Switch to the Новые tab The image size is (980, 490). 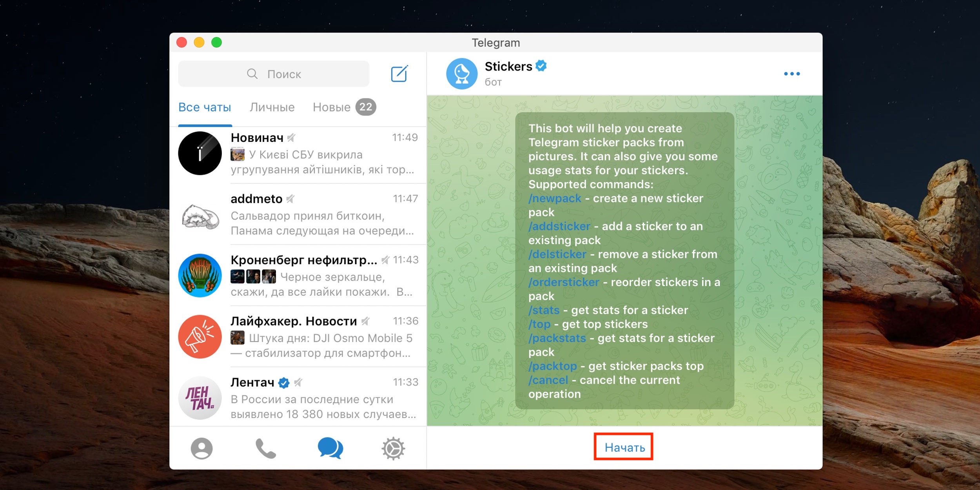click(332, 107)
